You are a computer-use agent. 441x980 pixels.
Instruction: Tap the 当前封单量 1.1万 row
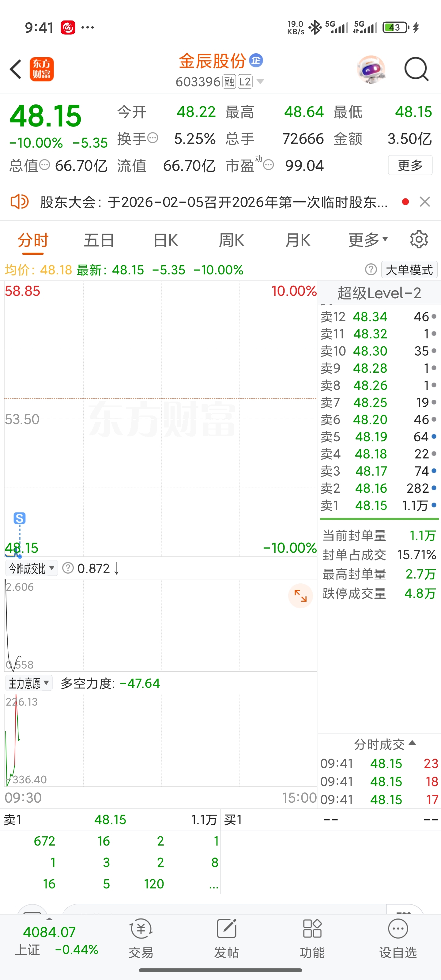tap(379, 536)
